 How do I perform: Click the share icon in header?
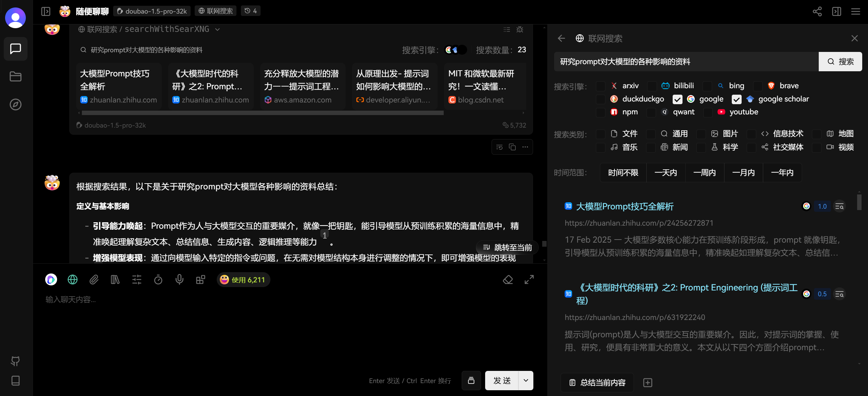(x=817, y=12)
